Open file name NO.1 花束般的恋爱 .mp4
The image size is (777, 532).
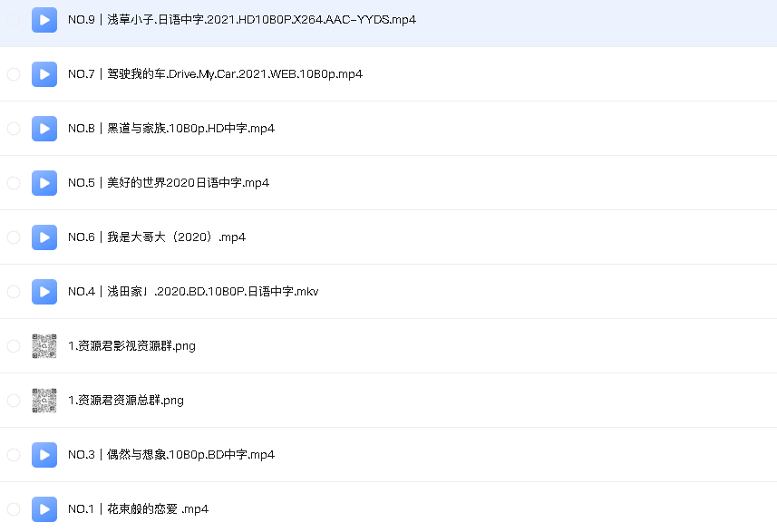click(138, 509)
